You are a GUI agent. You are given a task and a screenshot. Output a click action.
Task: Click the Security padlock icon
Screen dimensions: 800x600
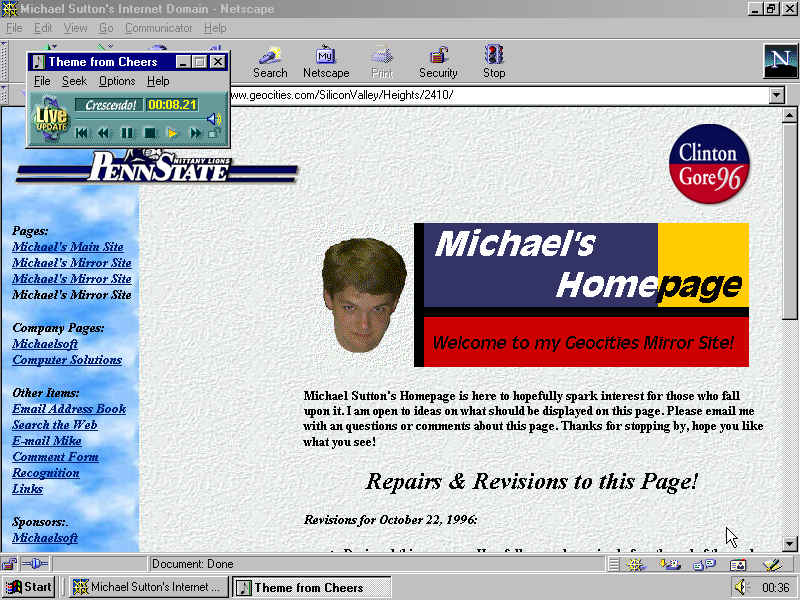(438, 61)
